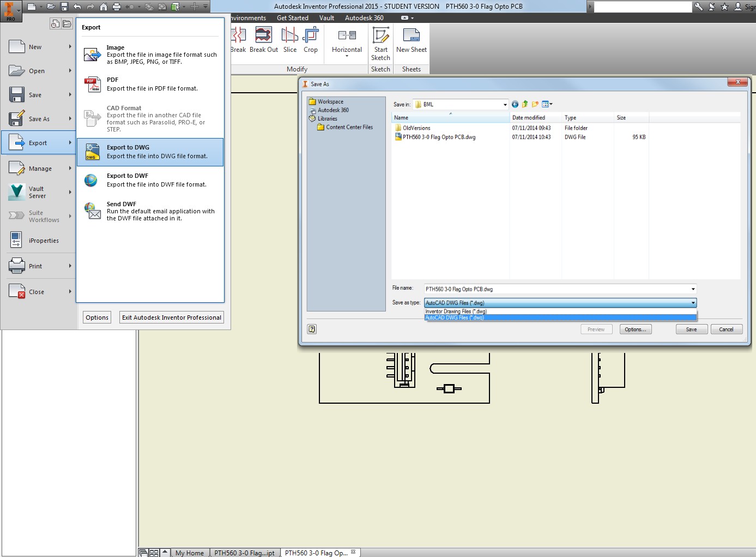756x557 pixels.
Task: Choose Inventor Drawing Files (*.dwg) type
Action: pos(560,312)
